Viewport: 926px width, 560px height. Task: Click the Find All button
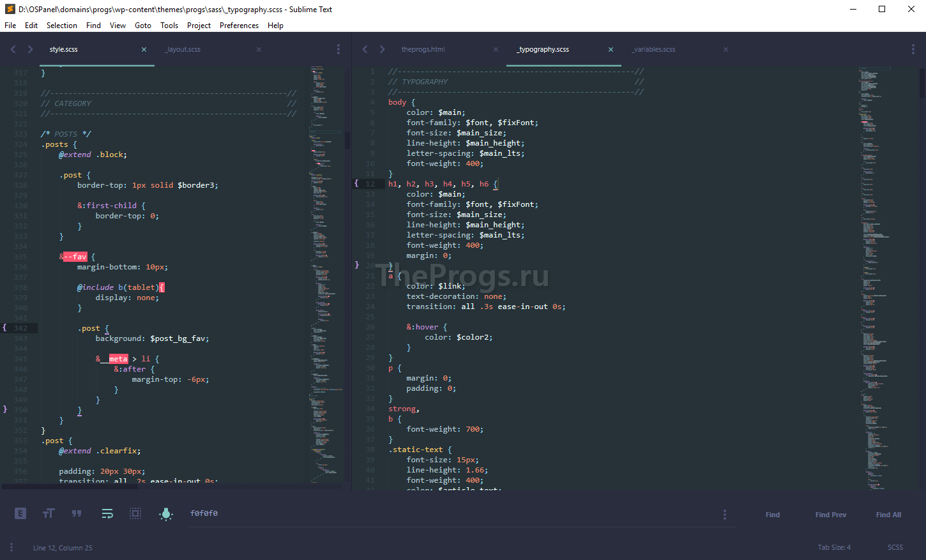tap(888, 515)
